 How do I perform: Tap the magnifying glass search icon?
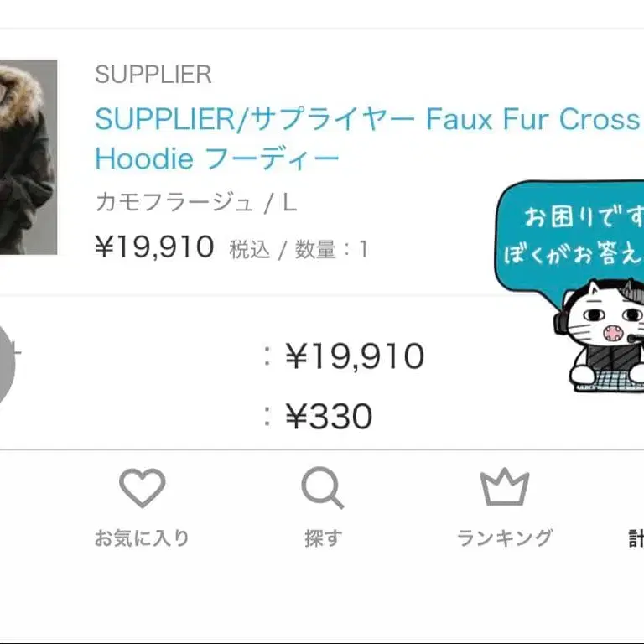(x=322, y=488)
